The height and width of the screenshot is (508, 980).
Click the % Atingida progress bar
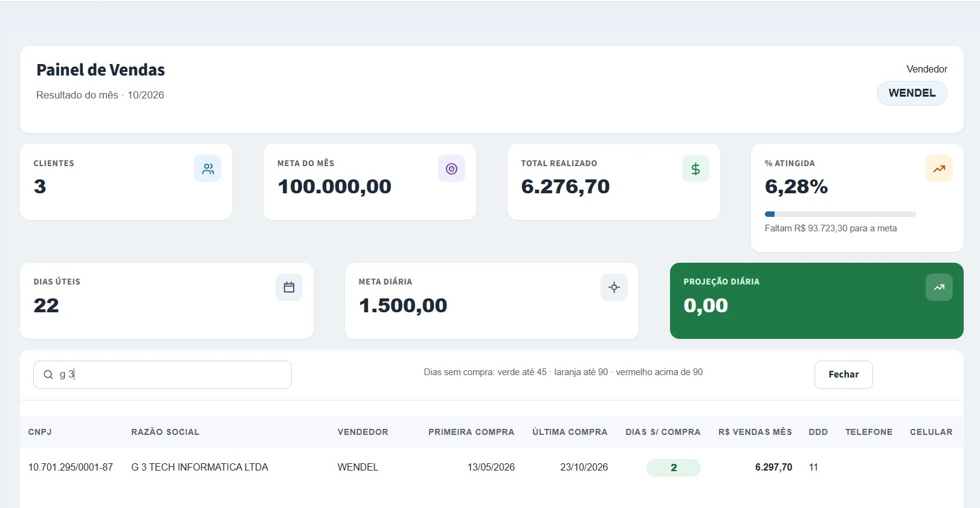pos(840,214)
